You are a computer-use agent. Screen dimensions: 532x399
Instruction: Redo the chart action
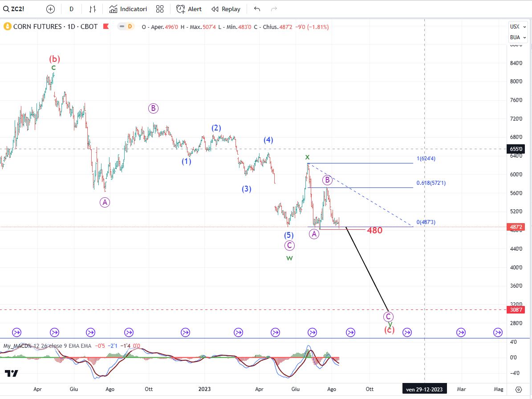point(274,9)
